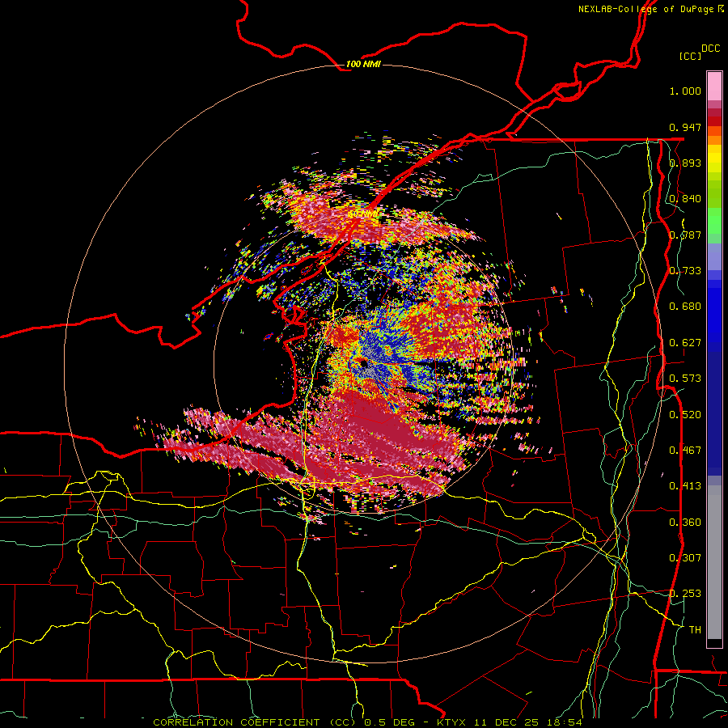The height and width of the screenshot is (728, 728).
Task: Select the 1.000 scale value
Action: pos(685,91)
